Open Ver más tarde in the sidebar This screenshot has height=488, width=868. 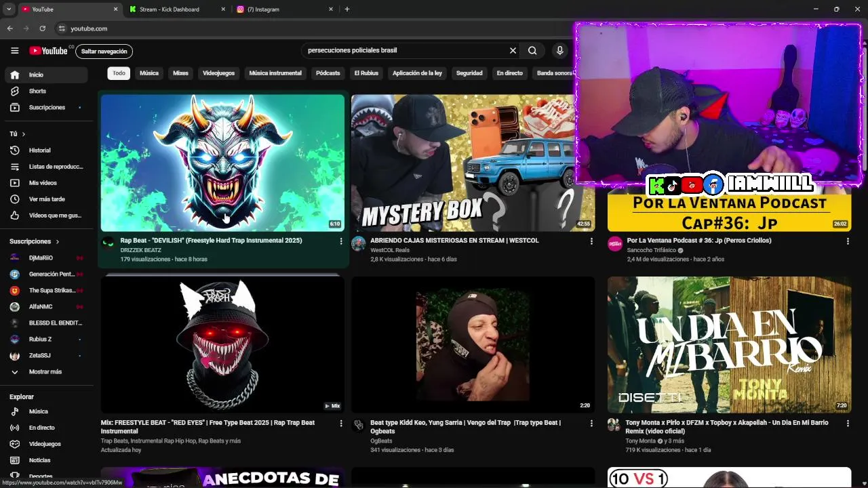click(46, 199)
